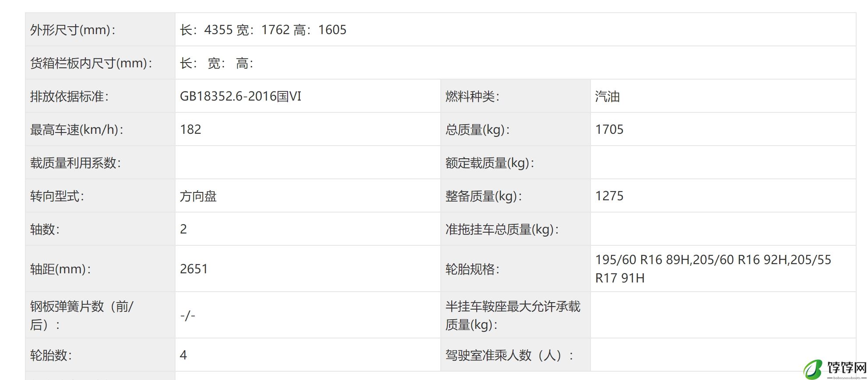Click the total mass value 1705
This screenshot has height=380, width=868.
[x=609, y=129]
